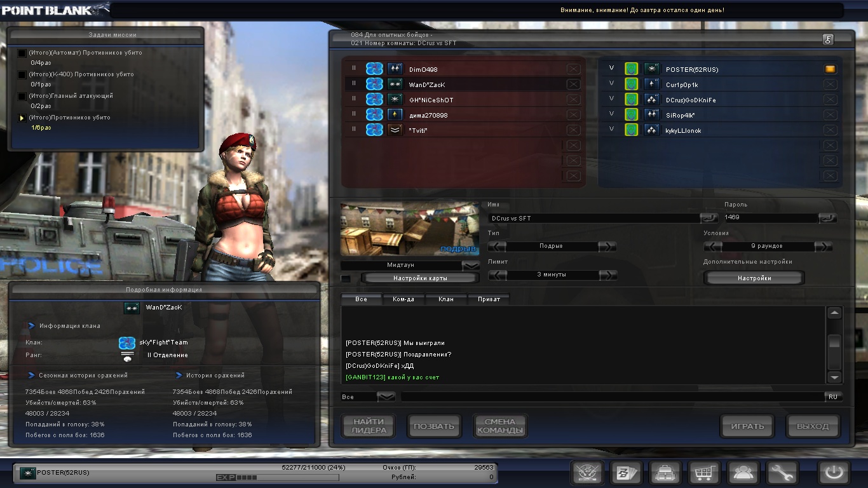Click the chat scrollbar up arrow

click(834, 313)
